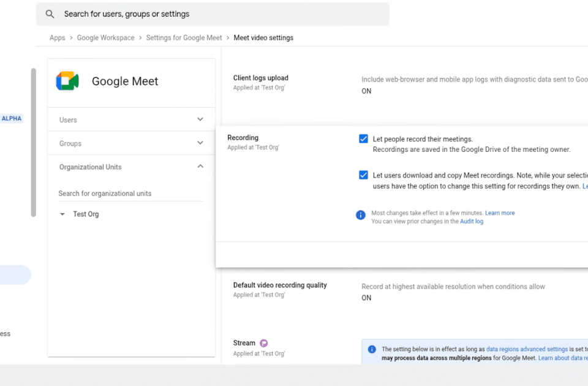Image resolution: width=588 pixels, height=386 pixels.
Task: Click the blue info icon near Learn more
Action: 360,215
